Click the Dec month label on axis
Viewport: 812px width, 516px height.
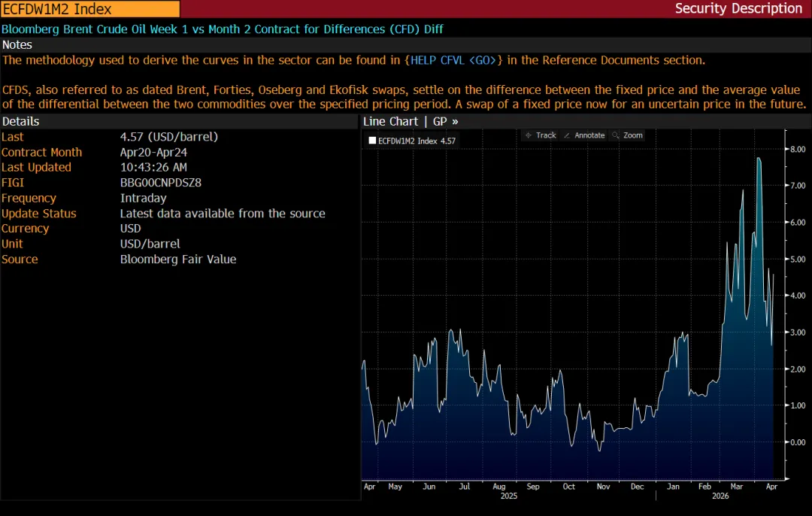[638, 487]
